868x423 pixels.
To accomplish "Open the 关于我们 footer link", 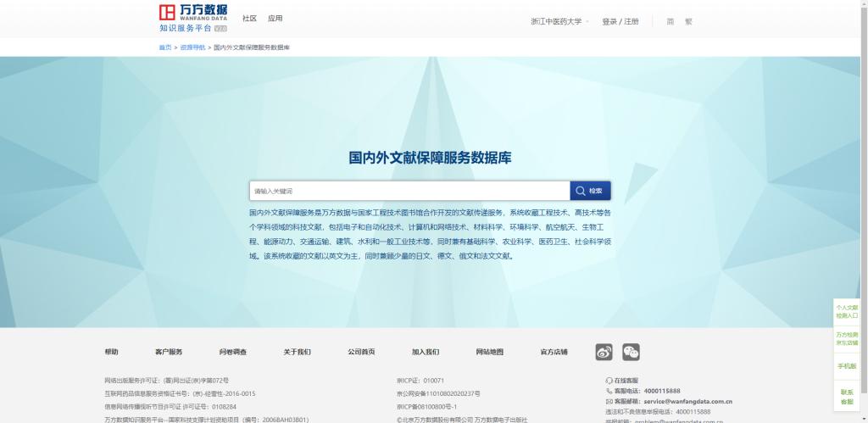I will (x=298, y=352).
